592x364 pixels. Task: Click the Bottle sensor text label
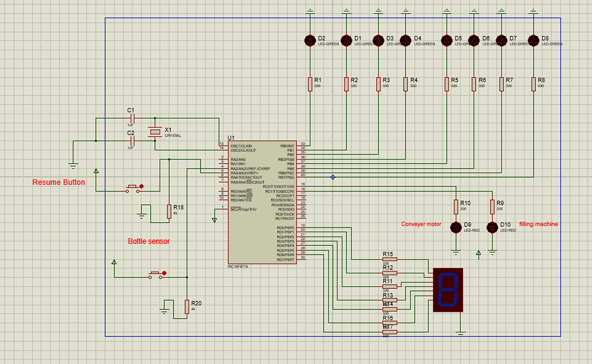149,241
